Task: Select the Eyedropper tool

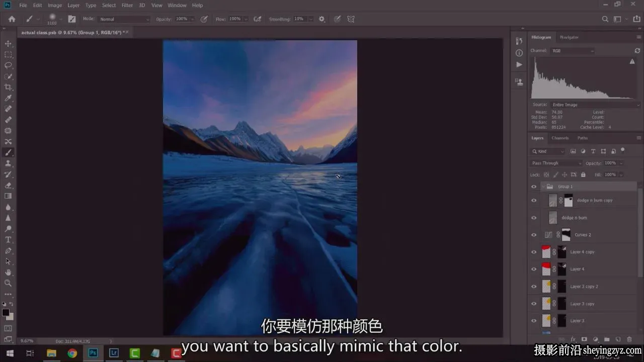Action: click(x=8, y=98)
